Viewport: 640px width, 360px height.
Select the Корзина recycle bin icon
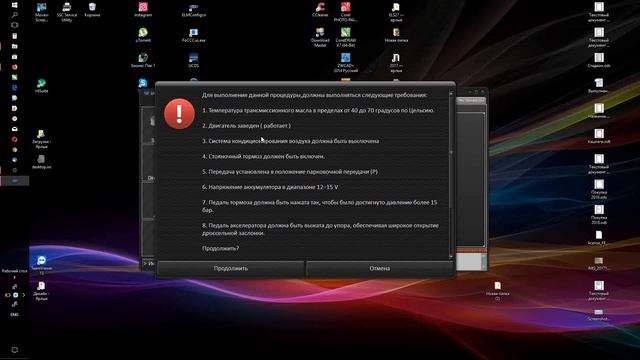pos(92,10)
